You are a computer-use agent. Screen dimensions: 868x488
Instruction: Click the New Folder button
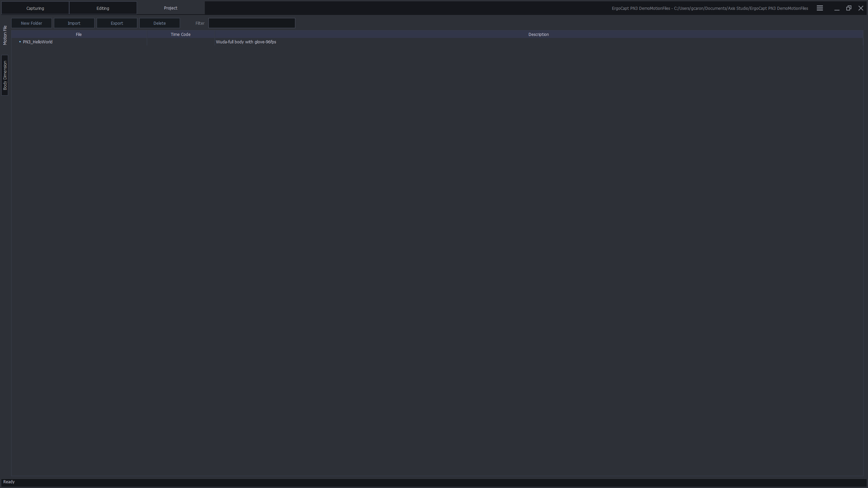[x=32, y=23]
